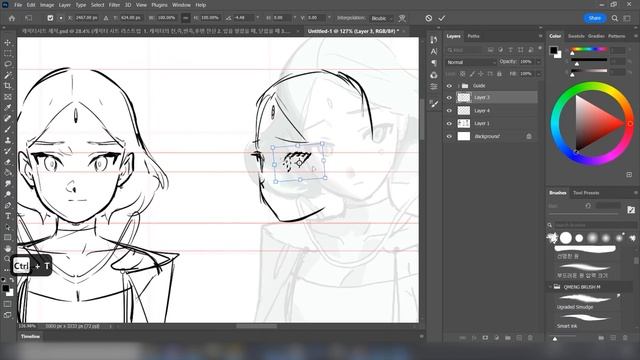Viewport: 640px width, 360px height.
Task: Open the File menu
Action: [x=18, y=5]
